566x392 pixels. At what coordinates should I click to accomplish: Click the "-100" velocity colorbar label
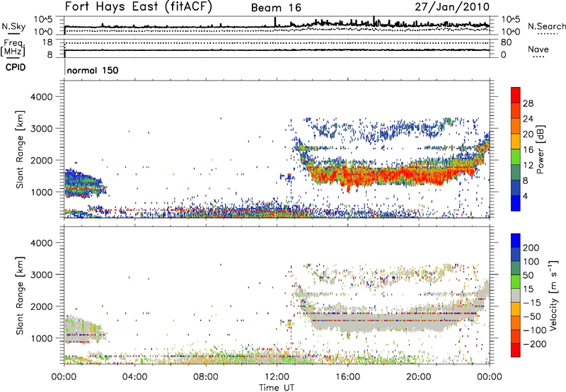click(534, 330)
